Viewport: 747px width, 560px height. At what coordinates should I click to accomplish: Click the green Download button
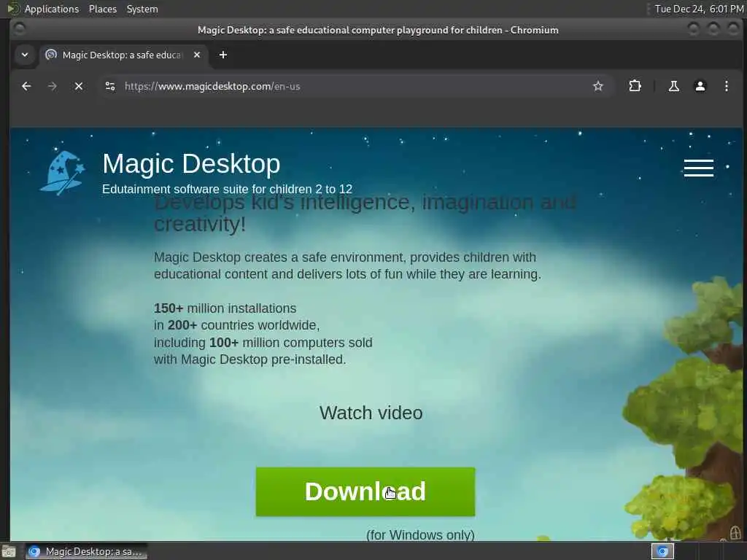point(365,491)
